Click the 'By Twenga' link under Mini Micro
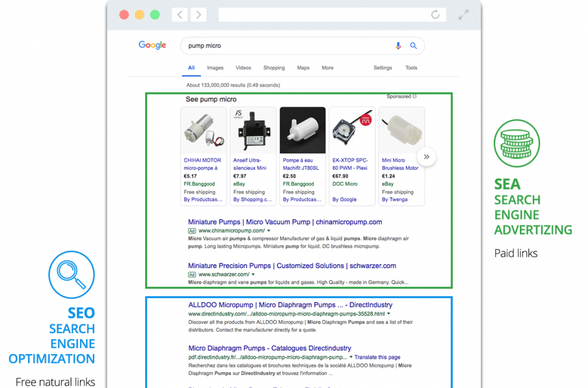The height and width of the screenshot is (388, 588). point(395,199)
